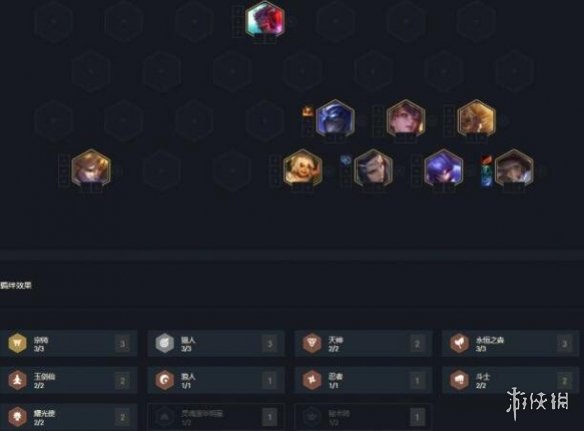584x431 pixels.
Task: Click the greyed-out inactive trait beside 耀光使
Action: pyautogui.click(x=216, y=417)
